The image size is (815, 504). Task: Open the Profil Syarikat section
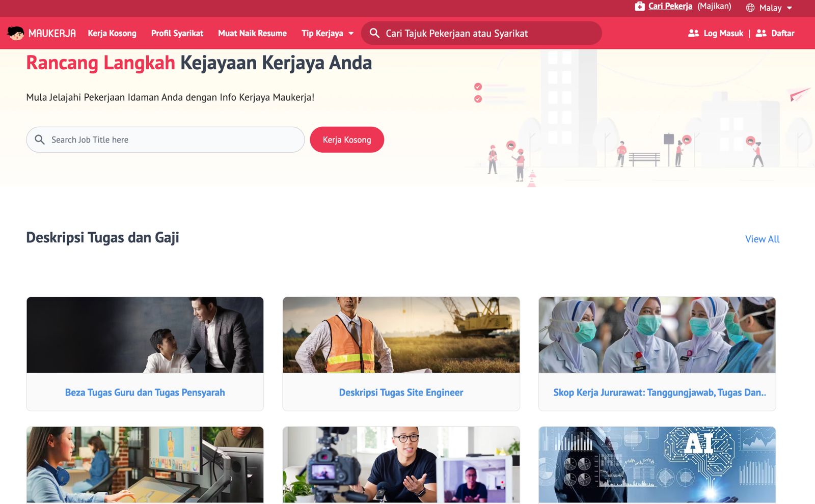pyautogui.click(x=176, y=33)
